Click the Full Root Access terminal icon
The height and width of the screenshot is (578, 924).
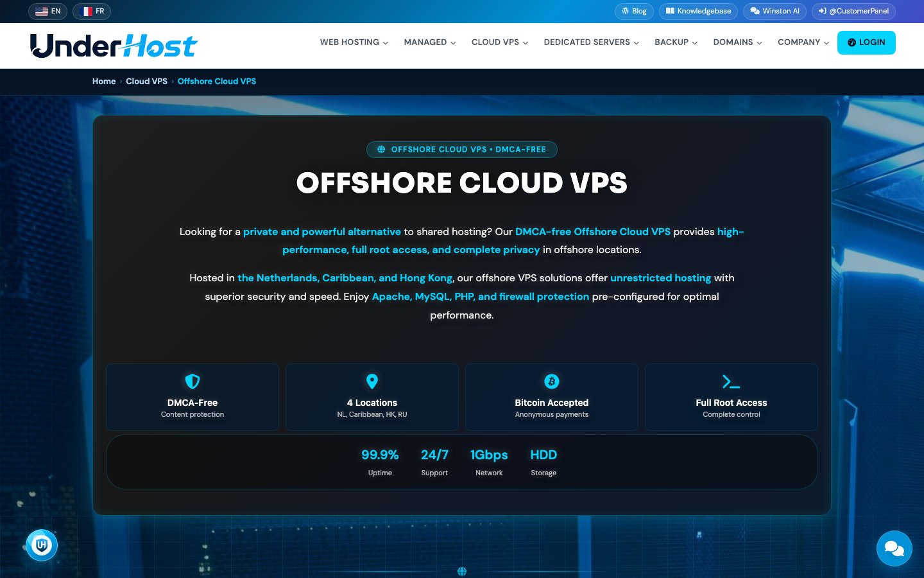tap(732, 382)
